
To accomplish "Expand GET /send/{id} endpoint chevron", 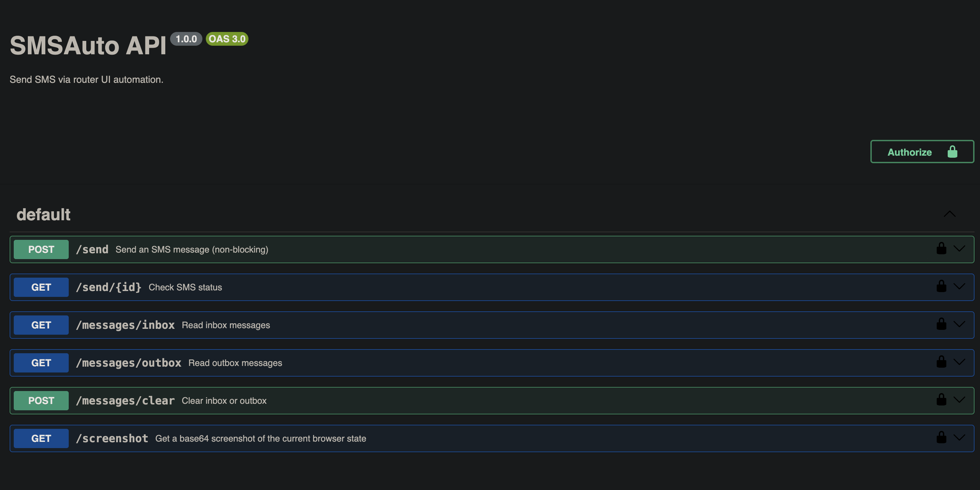I will click(x=959, y=287).
